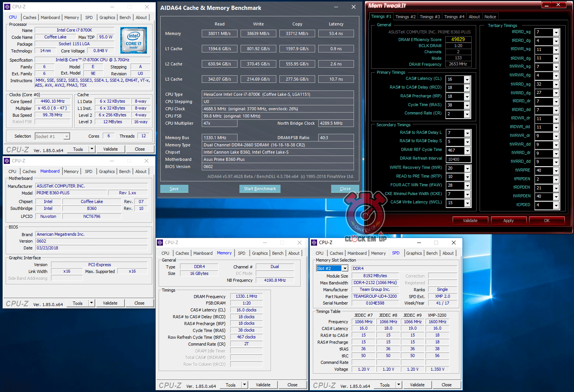This screenshot has width=574, height=392.
Task: Click the Clock'Em Up stopwatch logo
Action: (365, 216)
